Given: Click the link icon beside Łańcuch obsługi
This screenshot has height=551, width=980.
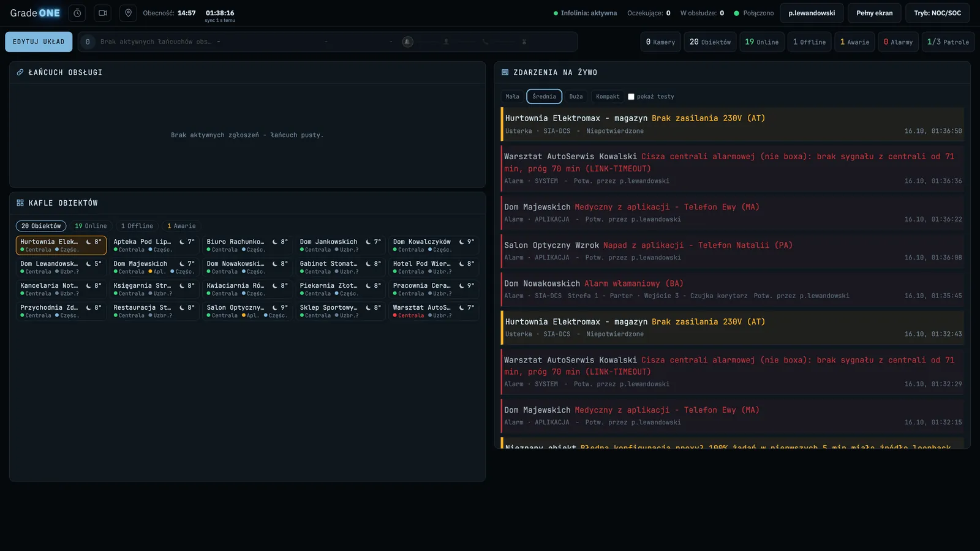Looking at the screenshot, I should tap(20, 72).
